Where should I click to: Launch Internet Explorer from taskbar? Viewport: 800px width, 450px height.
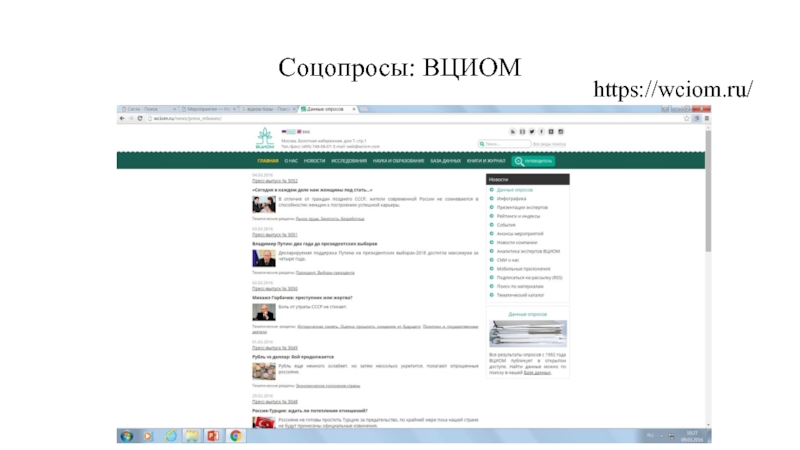click(x=170, y=436)
